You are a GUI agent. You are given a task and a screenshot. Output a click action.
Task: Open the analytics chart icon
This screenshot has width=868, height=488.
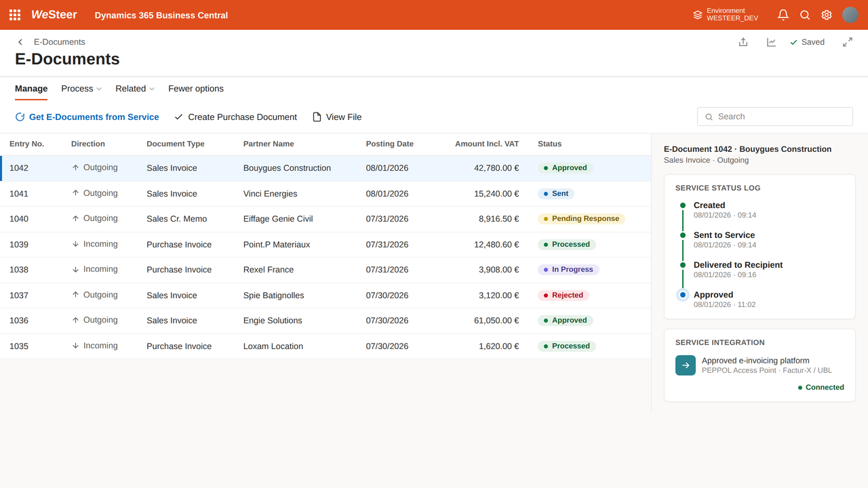pyautogui.click(x=771, y=42)
